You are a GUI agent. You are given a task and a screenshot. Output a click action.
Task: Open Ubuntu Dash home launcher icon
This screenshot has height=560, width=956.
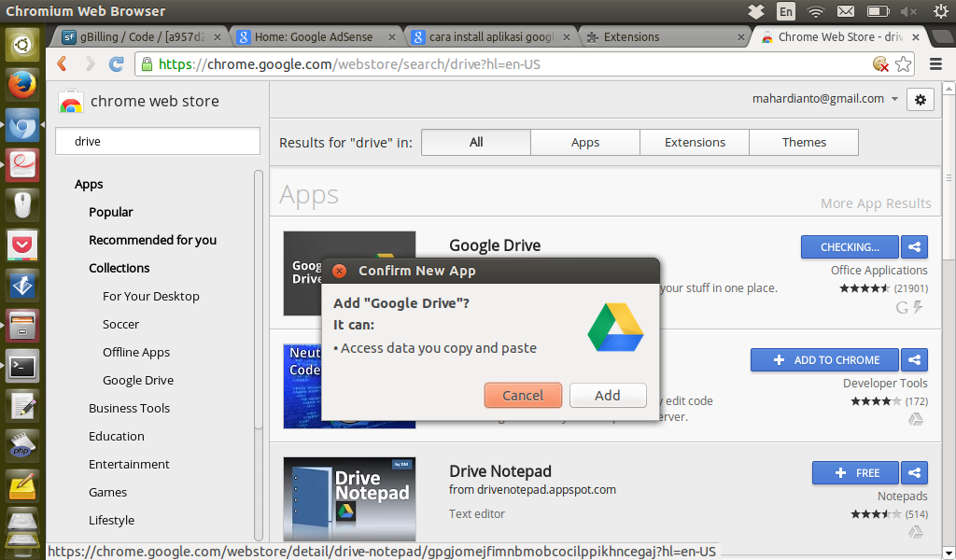click(22, 45)
